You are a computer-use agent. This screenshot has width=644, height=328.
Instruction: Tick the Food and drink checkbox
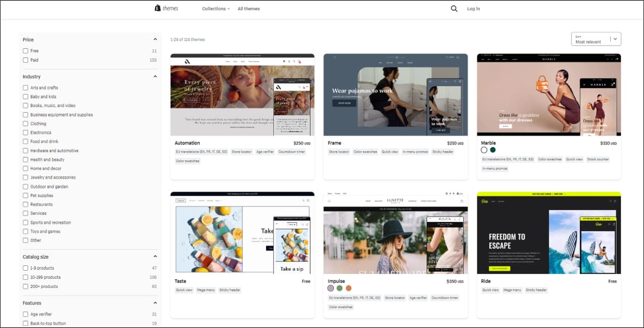[25, 141]
